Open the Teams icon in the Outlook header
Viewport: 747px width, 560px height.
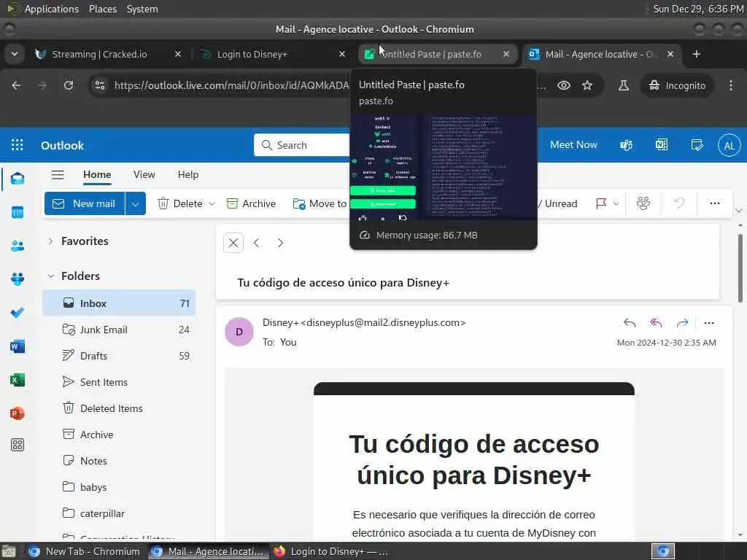(x=626, y=145)
